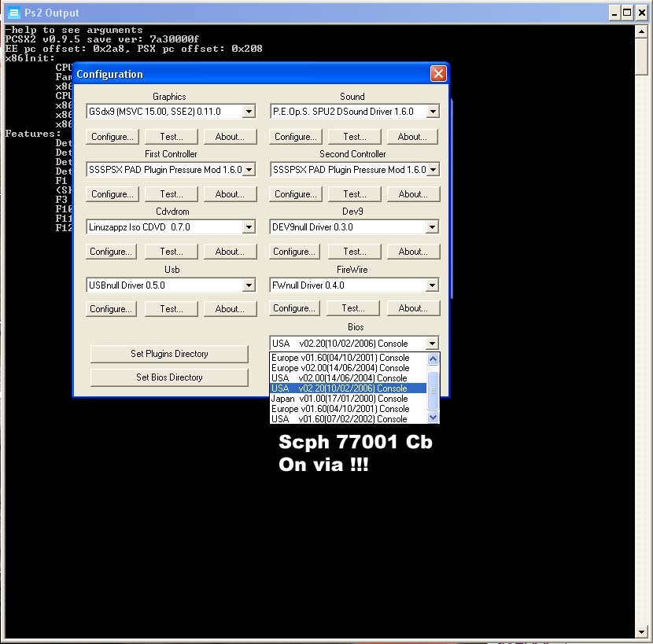Open About for the FireWire plugin

413,308
